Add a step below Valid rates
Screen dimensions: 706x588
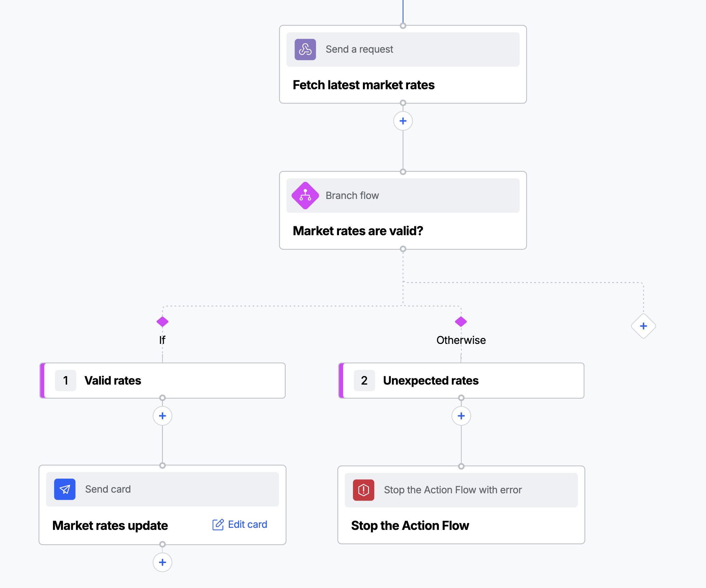click(162, 416)
